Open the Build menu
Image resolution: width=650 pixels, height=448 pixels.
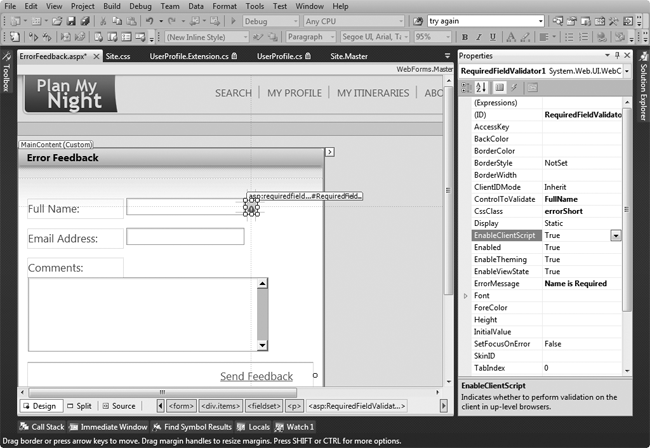tap(112, 6)
